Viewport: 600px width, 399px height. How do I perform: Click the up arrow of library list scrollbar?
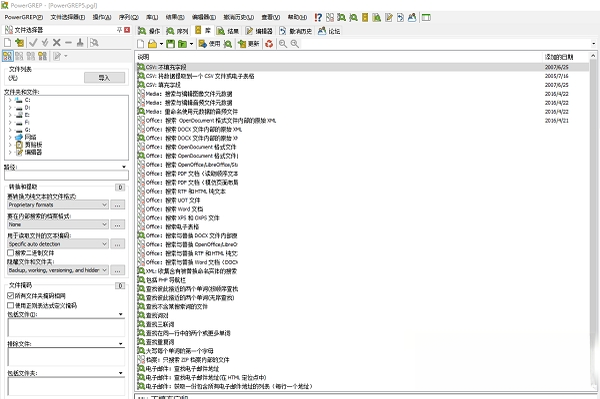[593, 56]
